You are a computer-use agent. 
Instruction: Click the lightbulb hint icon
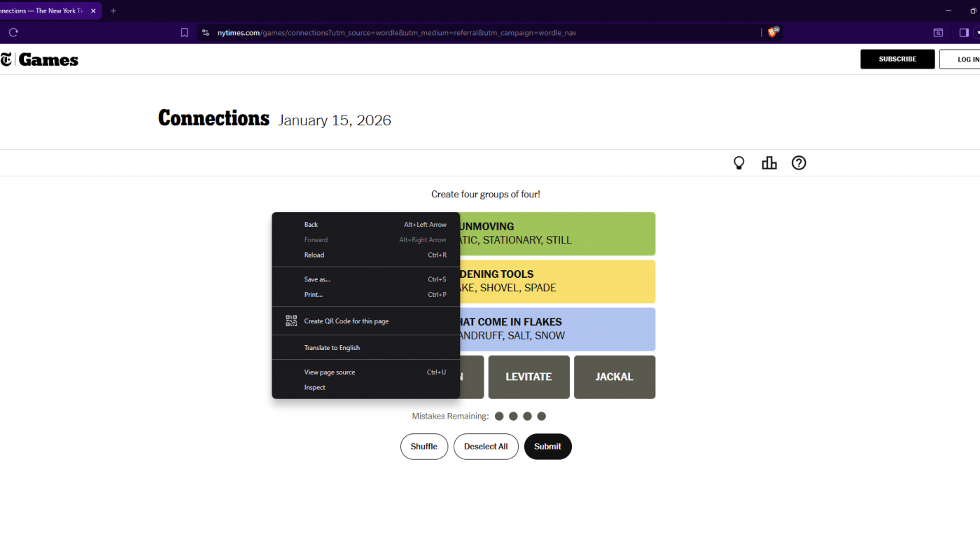[738, 163]
